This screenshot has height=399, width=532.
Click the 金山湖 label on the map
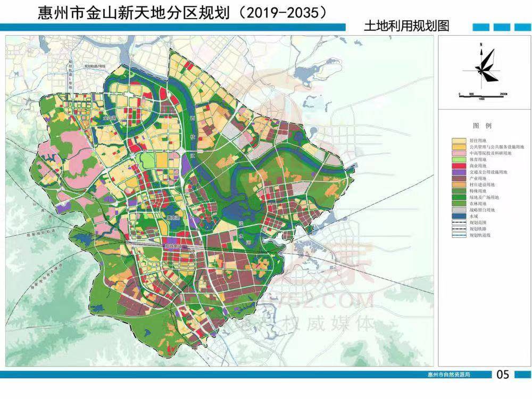110,119
